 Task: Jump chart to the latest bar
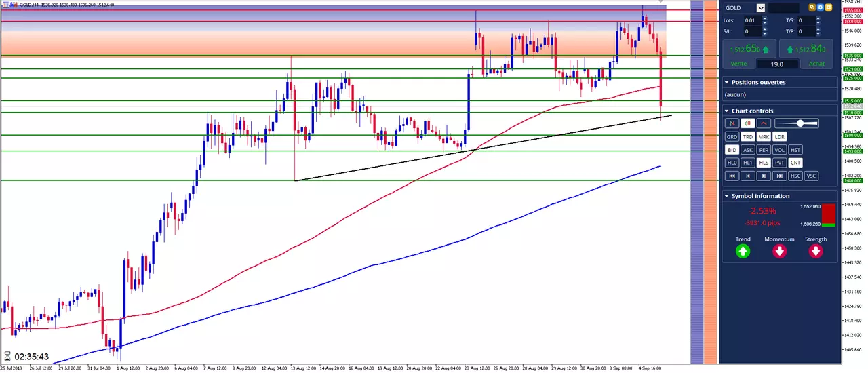click(780, 176)
